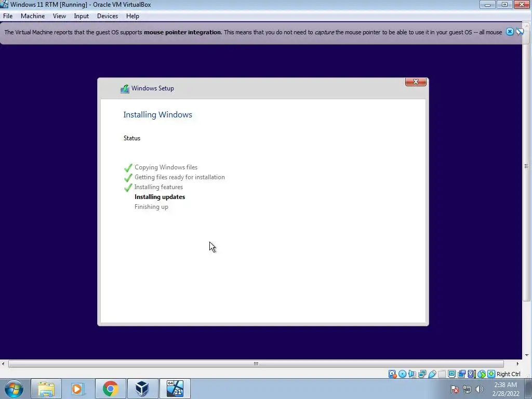Open the Input menu
This screenshot has width=532, height=399.
[82, 16]
